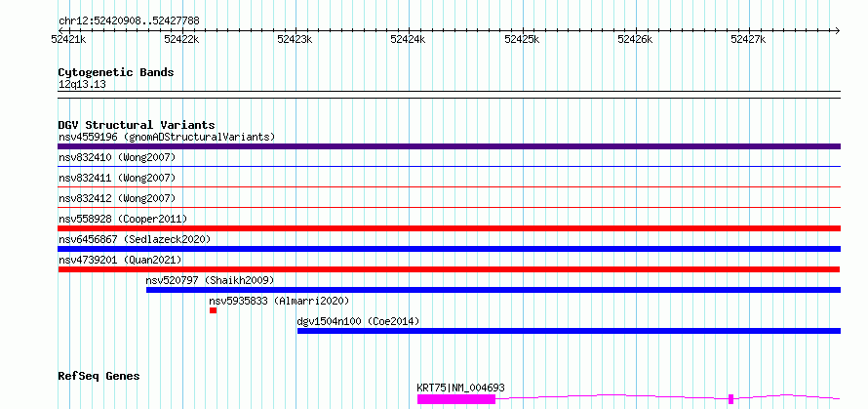
Task: Select the nsv832411 (Wong2007) variant line
Action: 449,186
